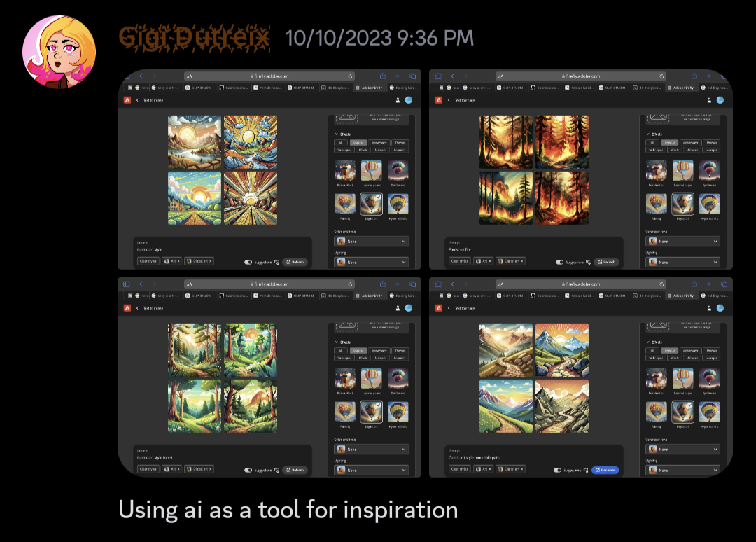756x542 pixels.
Task: Open Color and tone dropdown in 'mountain path' screenshot
Action: click(682, 449)
